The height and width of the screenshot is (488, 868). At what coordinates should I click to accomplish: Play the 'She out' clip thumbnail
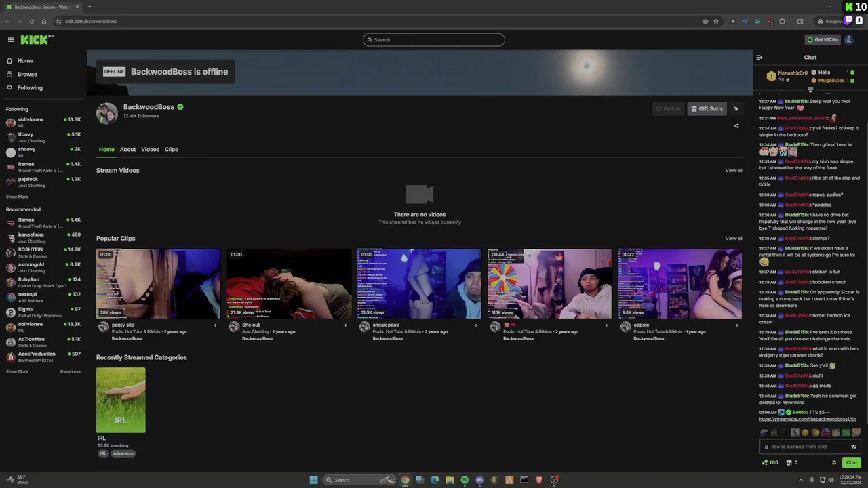(289, 283)
